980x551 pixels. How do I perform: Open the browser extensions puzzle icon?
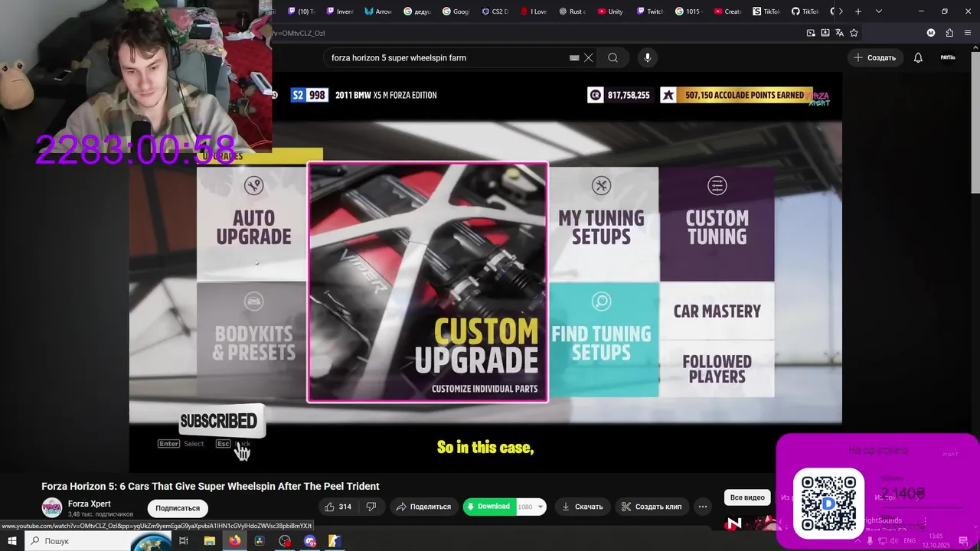click(949, 33)
